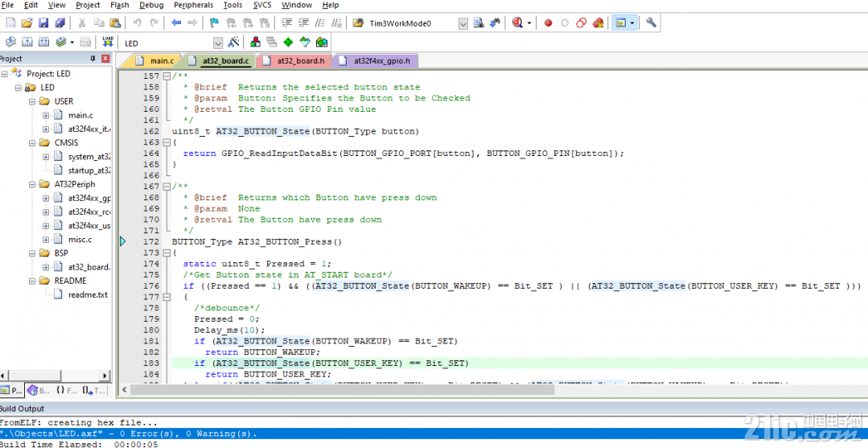Open the Peripherals menu
This screenshot has width=868, height=448.
(193, 5)
